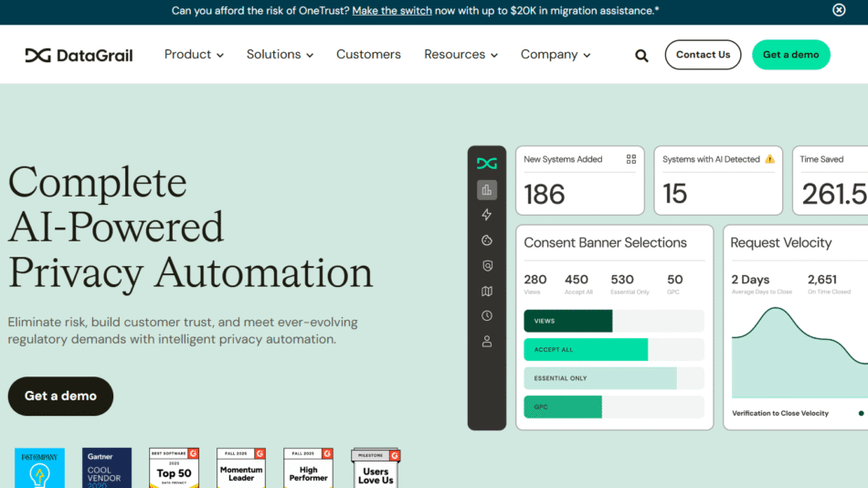The height and width of the screenshot is (488, 868).
Task: Open the cookie icon in dashboard sidebar
Action: tap(486, 240)
